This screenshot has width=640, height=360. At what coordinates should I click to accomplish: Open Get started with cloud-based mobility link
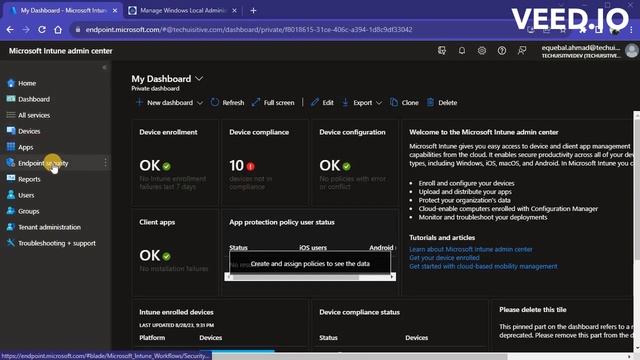[483, 266]
